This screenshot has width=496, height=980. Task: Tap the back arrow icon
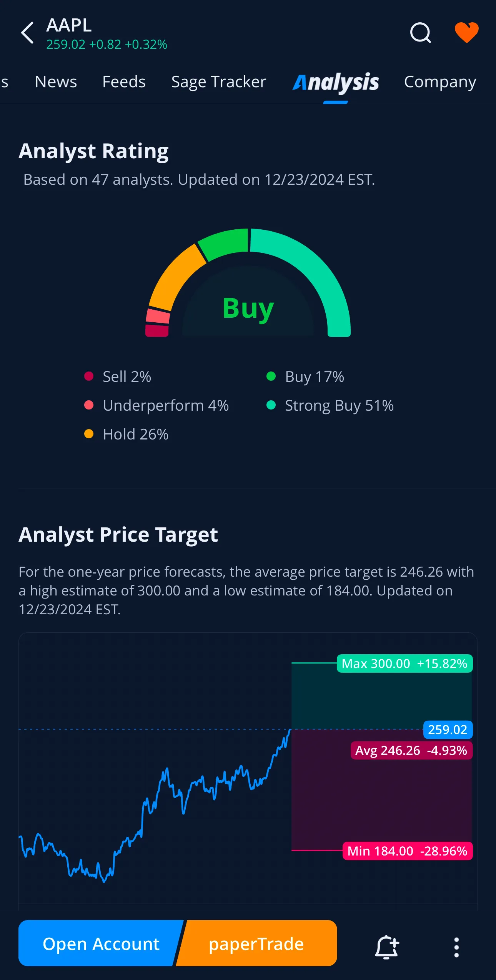coord(27,33)
